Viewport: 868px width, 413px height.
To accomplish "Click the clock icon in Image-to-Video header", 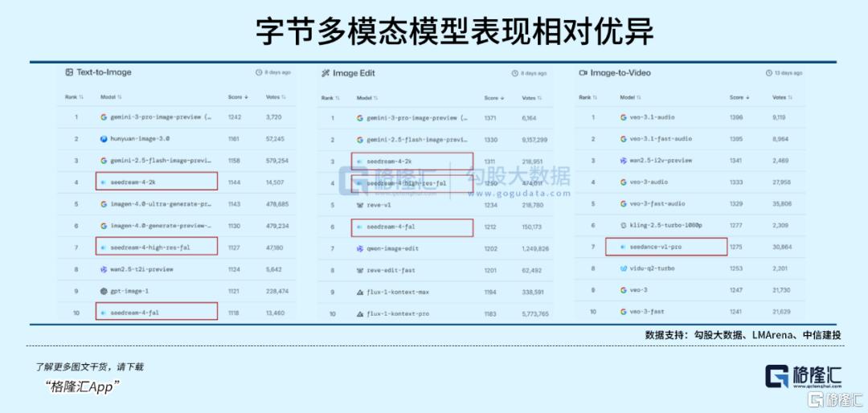I will (x=768, y=73).
